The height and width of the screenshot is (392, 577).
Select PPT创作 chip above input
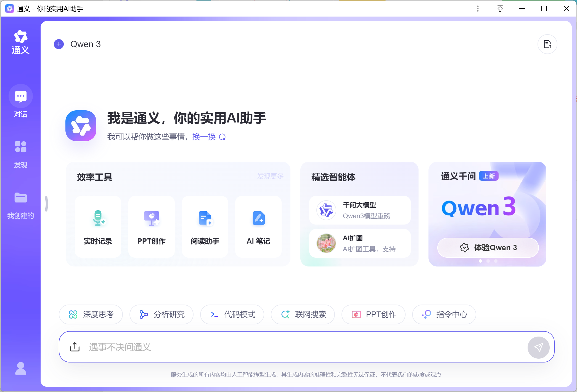(374, 314)
